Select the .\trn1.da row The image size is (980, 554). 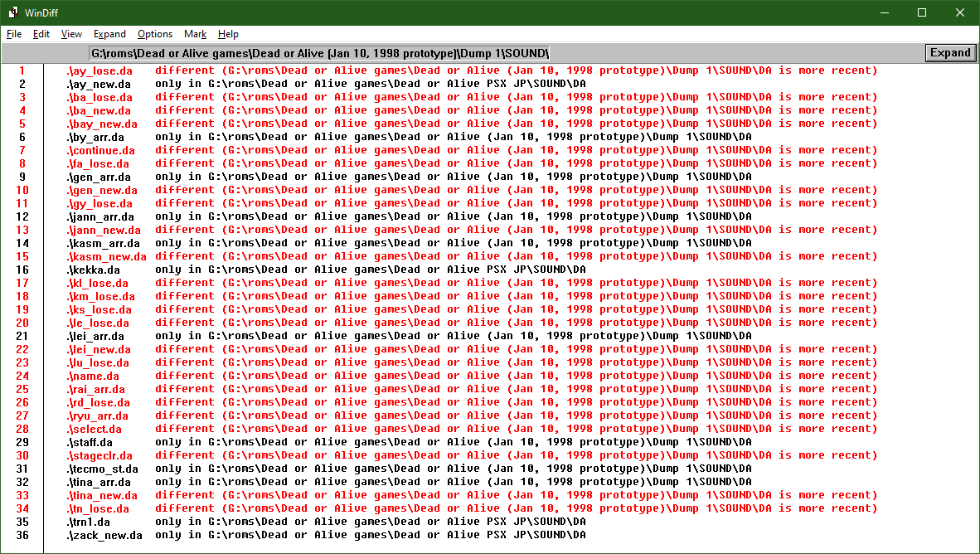pyautogui.click(x=326, y=522)
